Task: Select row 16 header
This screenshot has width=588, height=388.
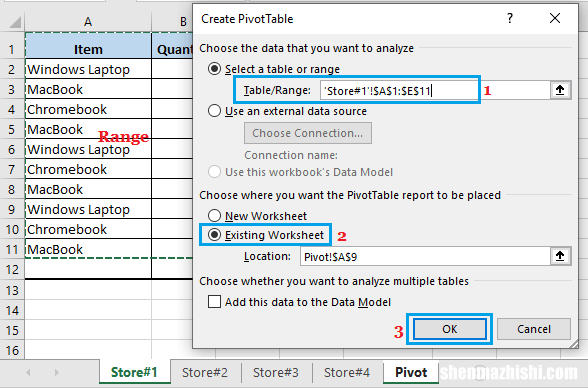Action: (12, 350)
